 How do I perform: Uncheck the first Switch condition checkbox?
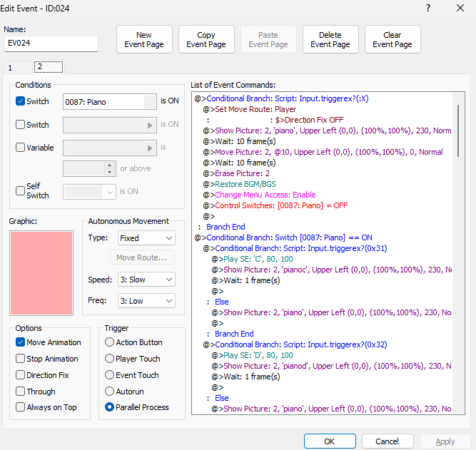point(21,101)
